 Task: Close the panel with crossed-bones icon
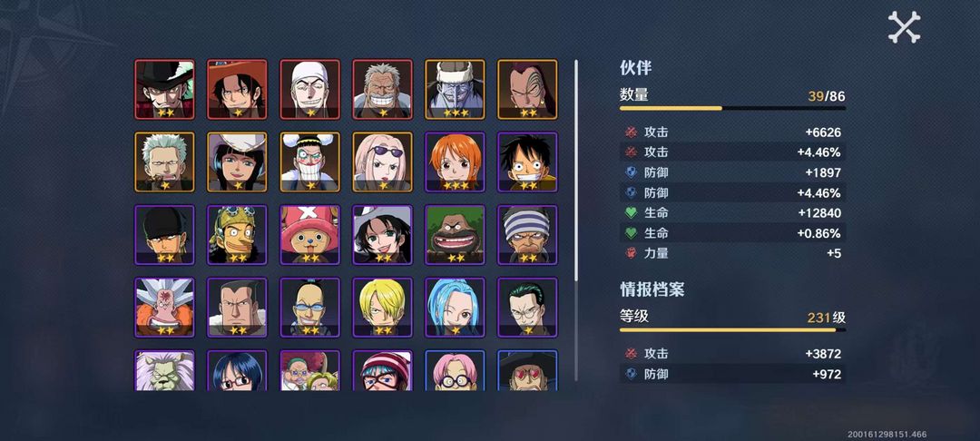pos(904,27)
